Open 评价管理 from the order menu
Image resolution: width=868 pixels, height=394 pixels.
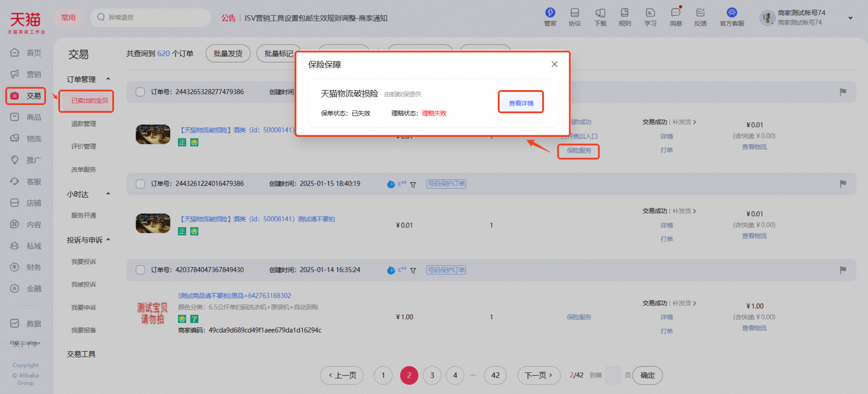[x=83, y=147]
